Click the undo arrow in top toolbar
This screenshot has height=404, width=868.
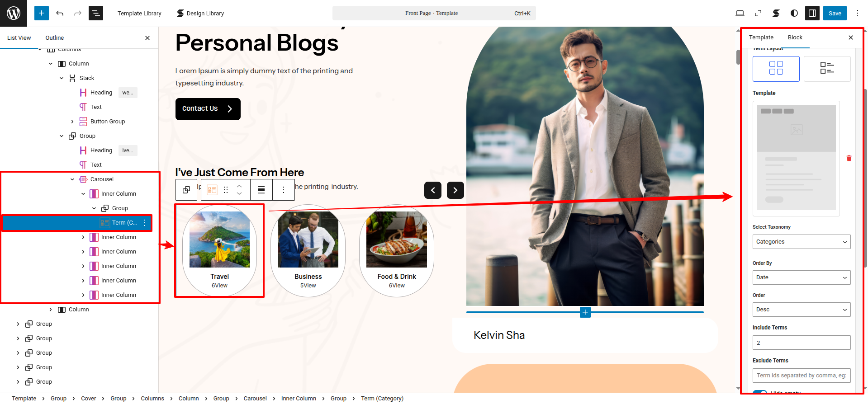pos(60,13)
